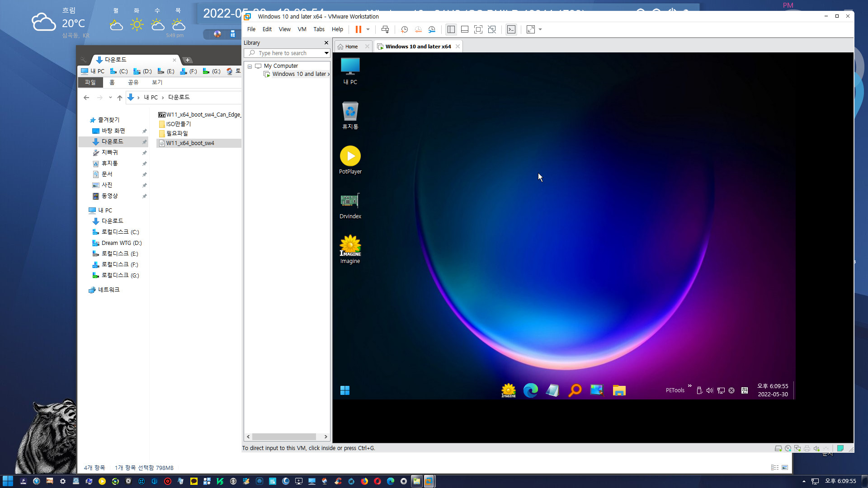868x488 pixels.
Task: Click the magnifier search icon in guest taskbar
Action: [575, 390]
